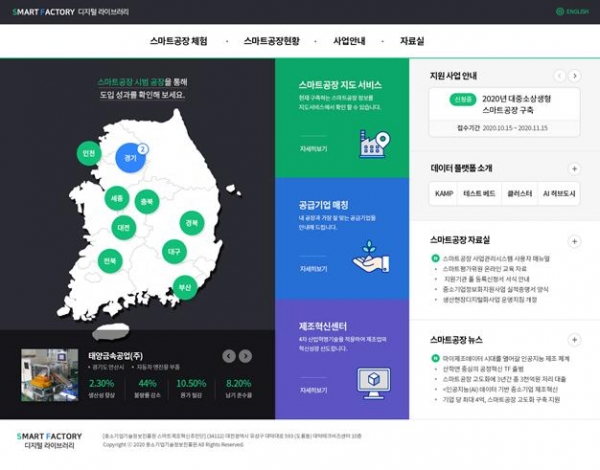This screenshot has width=600, height=470.
Task: Click the globe ENGLISH language icon
Action: pos(560,12)
